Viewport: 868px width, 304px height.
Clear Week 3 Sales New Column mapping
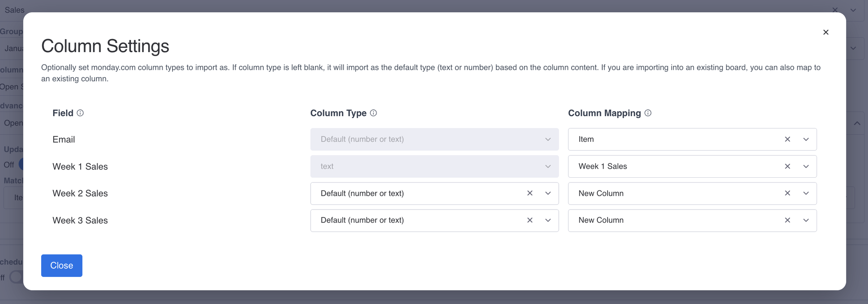[787, 220]
